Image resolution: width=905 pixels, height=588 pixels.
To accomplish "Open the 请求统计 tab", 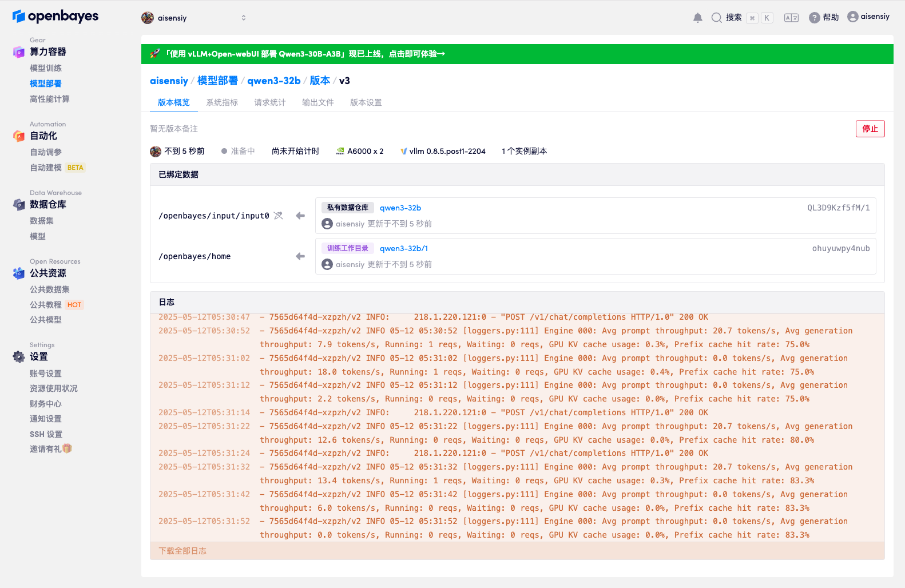I will [x=269, y=102].
